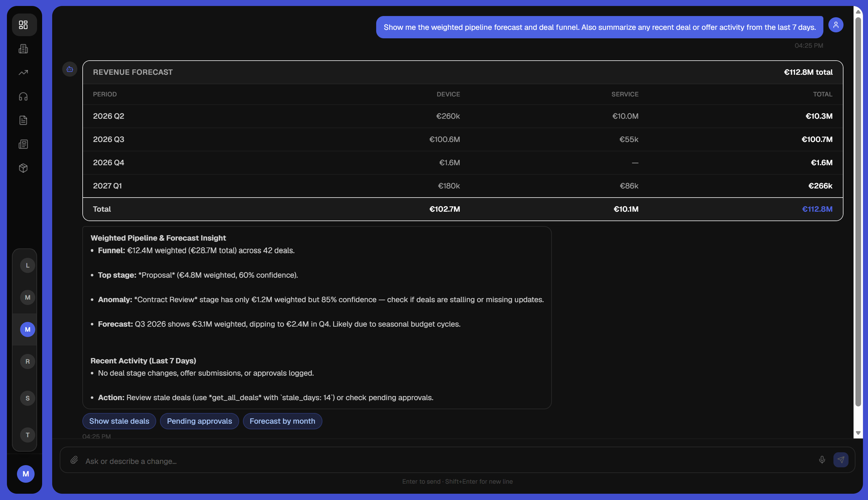Click the blue €112.8M grand total cell

tap(817, 209)
